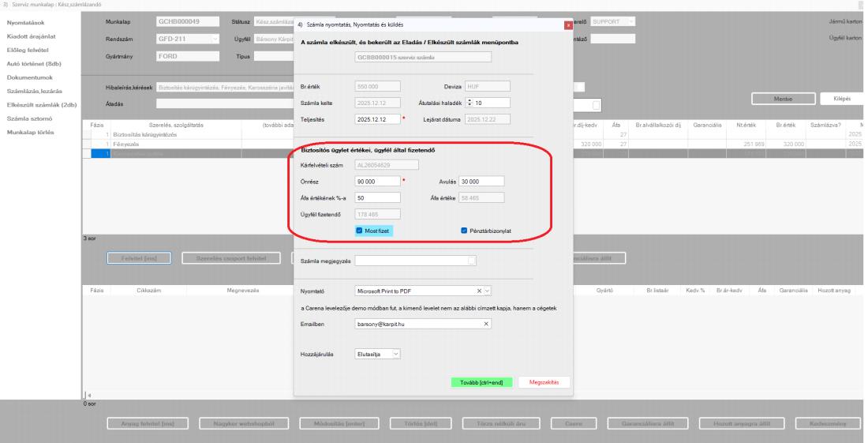Click the Emailben address input field
The width and height of the screenshot is (868, 443).
[418, 324]
